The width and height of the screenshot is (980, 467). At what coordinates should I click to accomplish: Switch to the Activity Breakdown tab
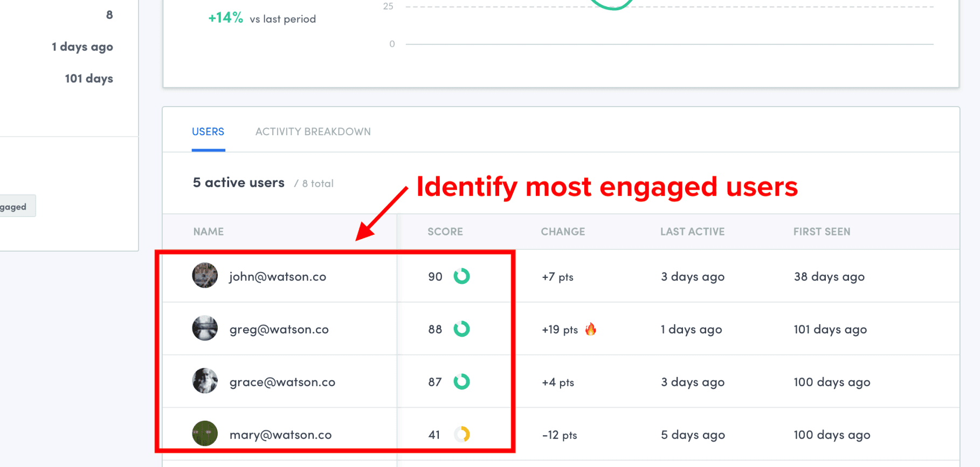(313, 132)
